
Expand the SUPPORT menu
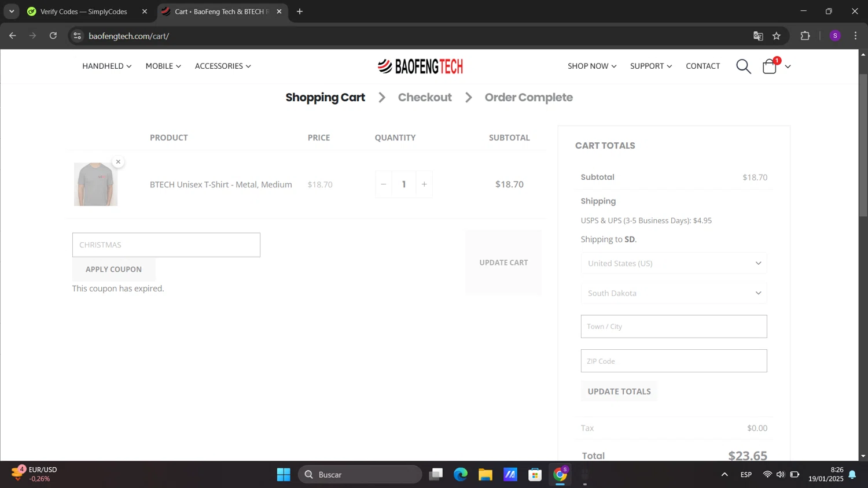(x=651, y=66)
